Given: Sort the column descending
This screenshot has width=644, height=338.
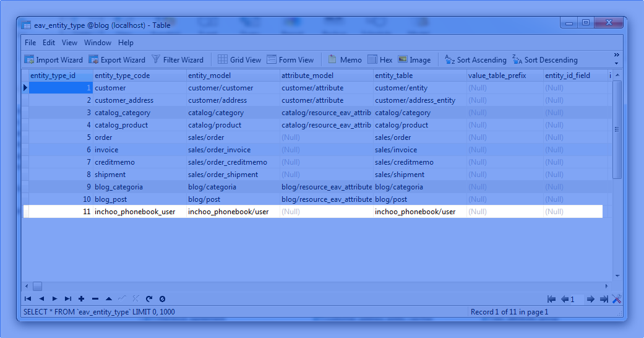Looking at the screenshot, I should pyautogui.click(x=544, y=60).
